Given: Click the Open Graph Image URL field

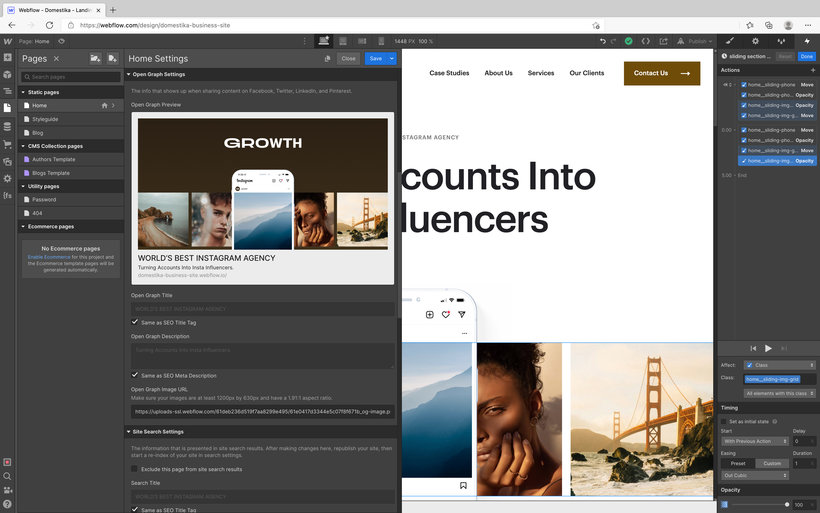Looking at the screenshot, I should (263, 412).
